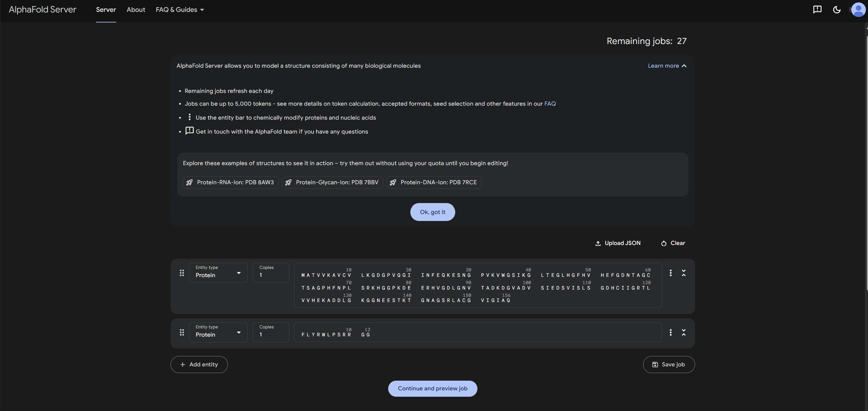Image resolution: width=868 pixels, height=411 pixels.
Task: Edit the MATVVKAVCV sequence field
Action: click(x=477, y=285)
